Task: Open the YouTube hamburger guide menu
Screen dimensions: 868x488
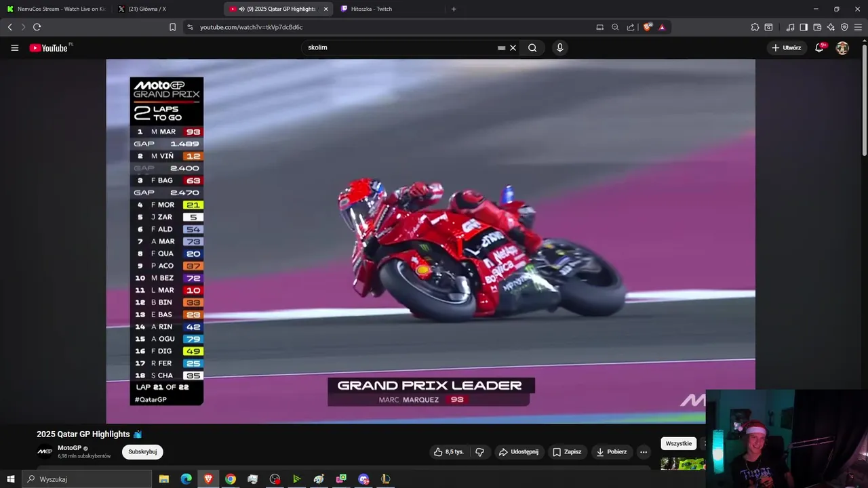Action: 14,48
